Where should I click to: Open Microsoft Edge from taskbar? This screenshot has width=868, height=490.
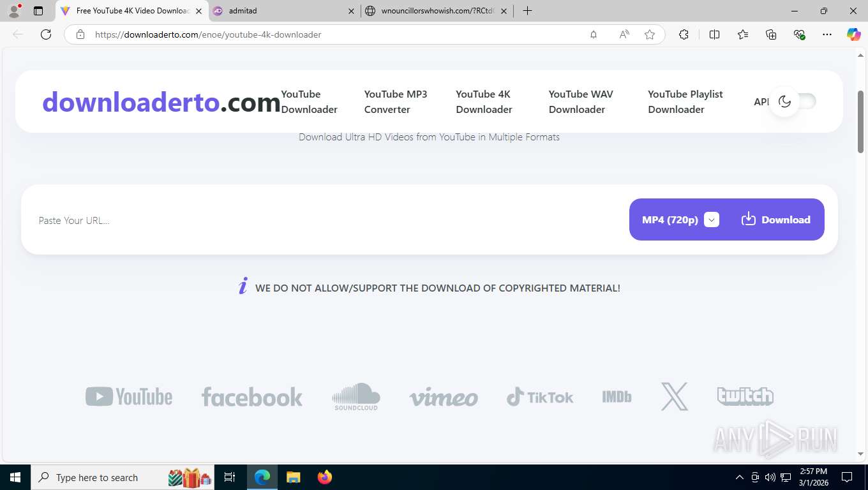tap(262, 477)
